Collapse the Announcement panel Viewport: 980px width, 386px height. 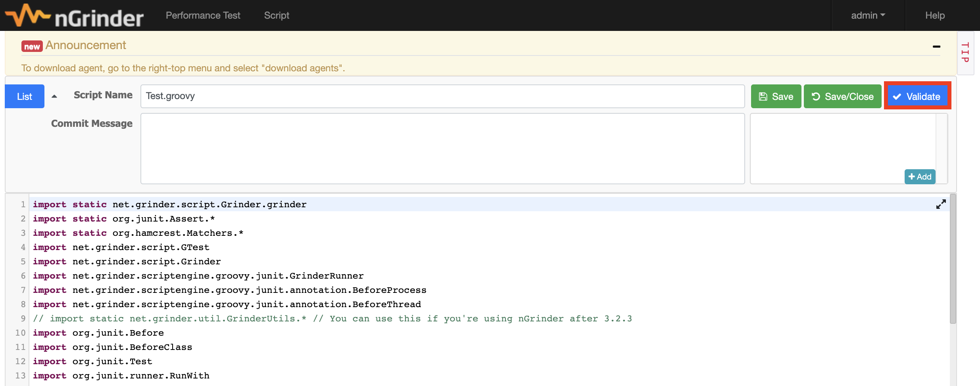[936, 46]
